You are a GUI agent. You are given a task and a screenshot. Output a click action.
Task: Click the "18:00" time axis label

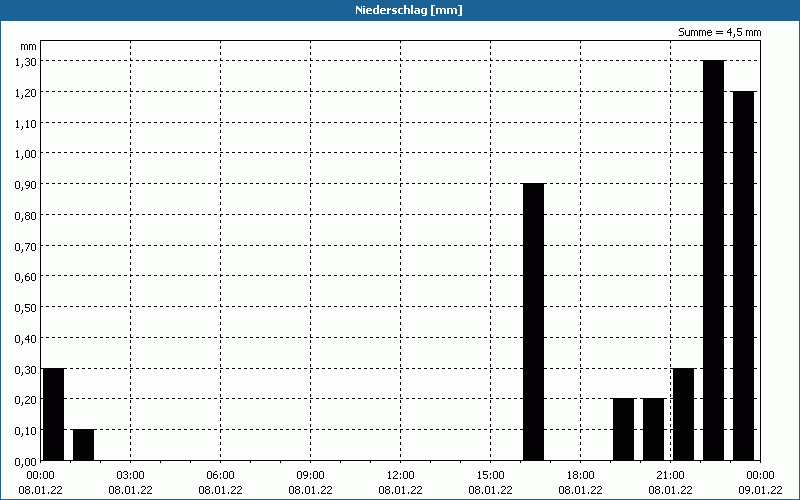click(581, 476)
